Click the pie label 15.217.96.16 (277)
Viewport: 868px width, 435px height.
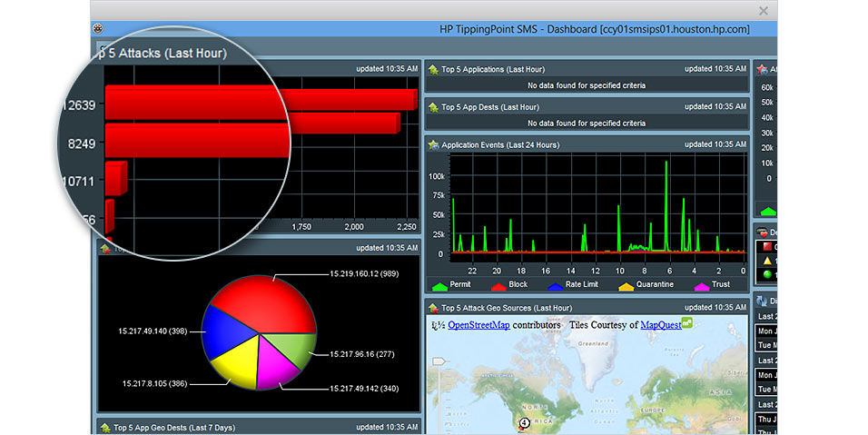coord(362,354)
